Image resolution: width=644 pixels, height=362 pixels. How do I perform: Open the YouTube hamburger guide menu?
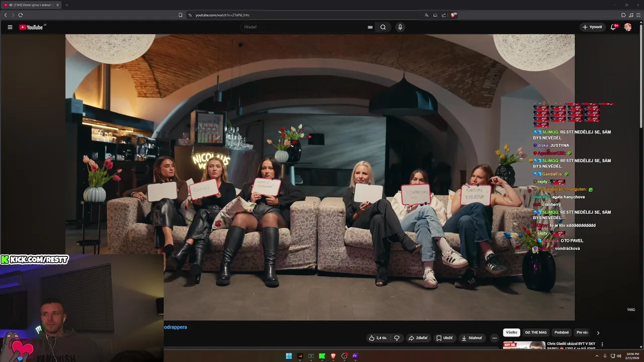10,27
